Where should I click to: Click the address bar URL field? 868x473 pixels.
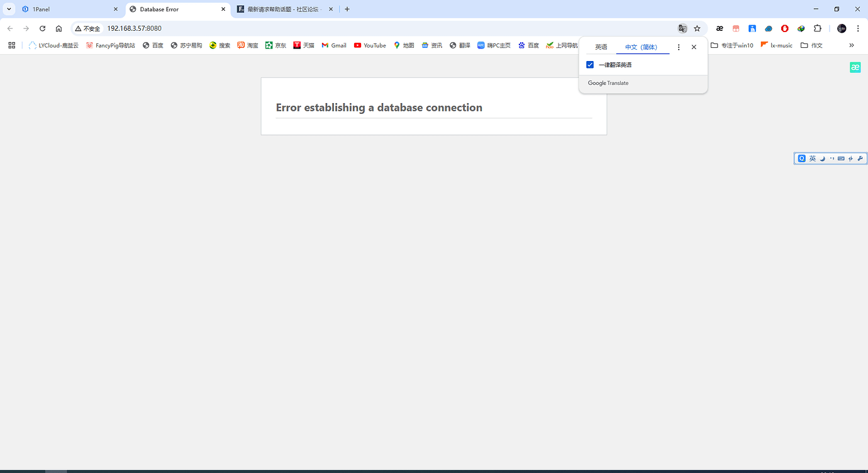[x=377, y=28]
